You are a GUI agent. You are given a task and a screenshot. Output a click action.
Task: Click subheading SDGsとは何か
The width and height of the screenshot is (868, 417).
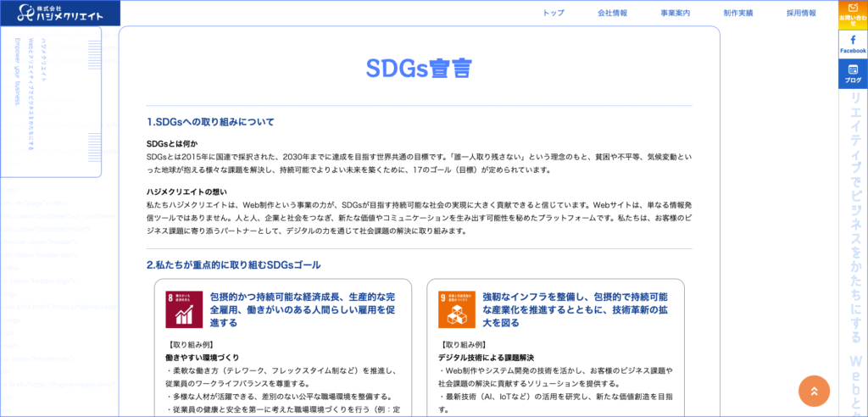(x=172, y=144)
